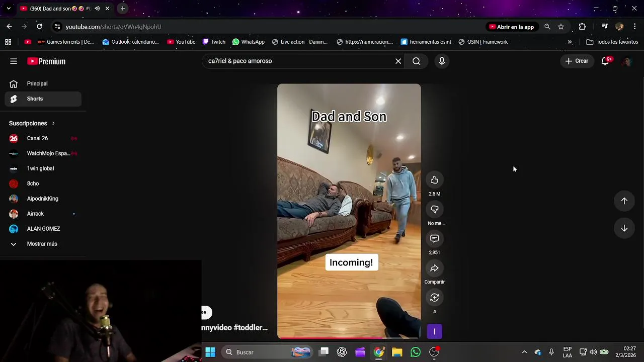Screen dimensions: 644x362
Task: Go to next short with down arrow
Action: tap(624, 228)
